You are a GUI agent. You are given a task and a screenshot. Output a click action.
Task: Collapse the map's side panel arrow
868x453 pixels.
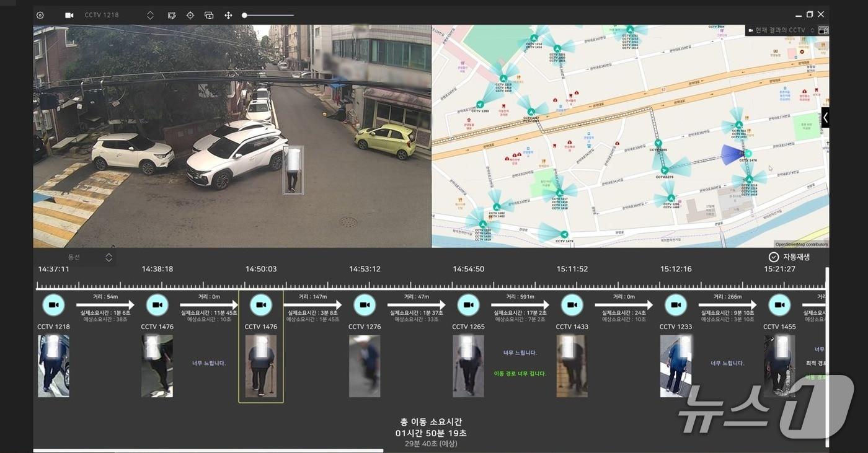point(825,117)
